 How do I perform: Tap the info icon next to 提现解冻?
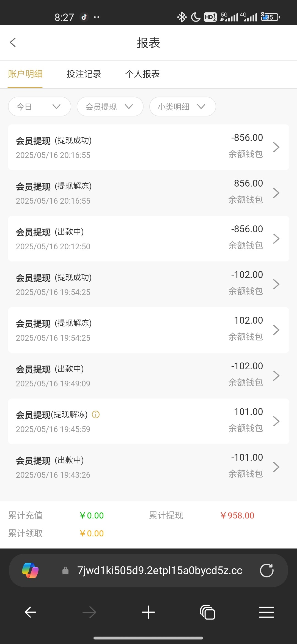pos(96,414)
